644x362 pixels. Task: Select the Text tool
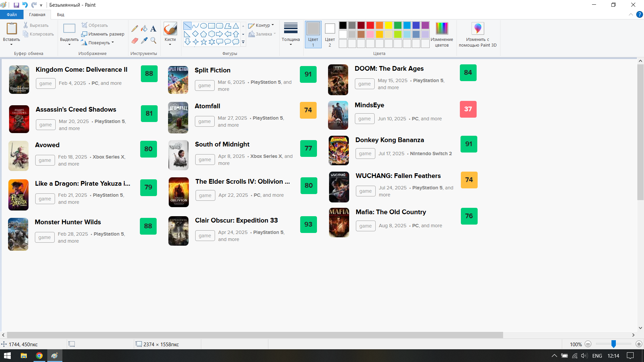click(153, 29)
